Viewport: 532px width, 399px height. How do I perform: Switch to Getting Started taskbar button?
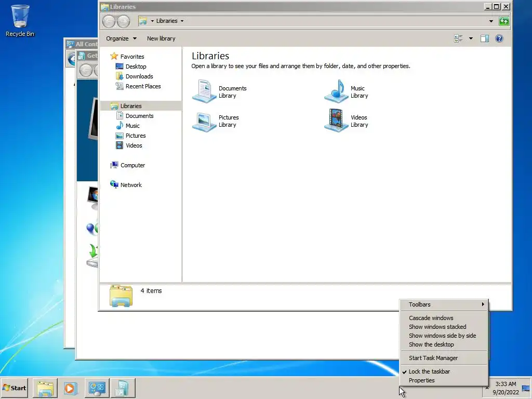tap(123, 388)
